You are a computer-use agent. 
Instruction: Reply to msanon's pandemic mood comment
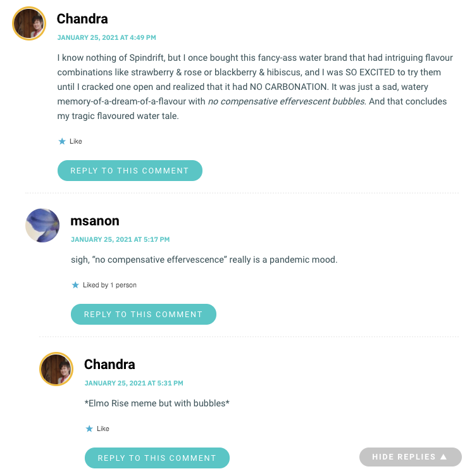[144, 314]
